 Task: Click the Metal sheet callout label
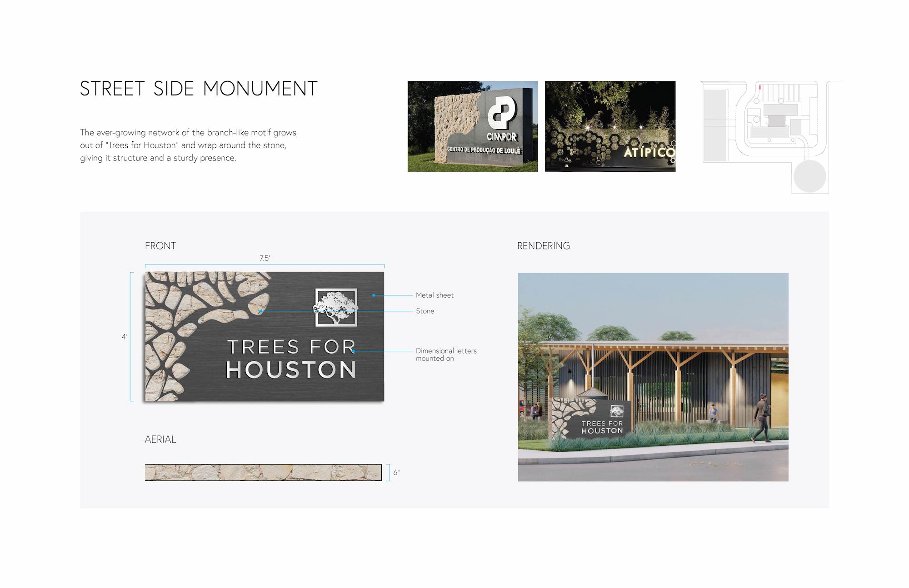[x=435, y=295]
